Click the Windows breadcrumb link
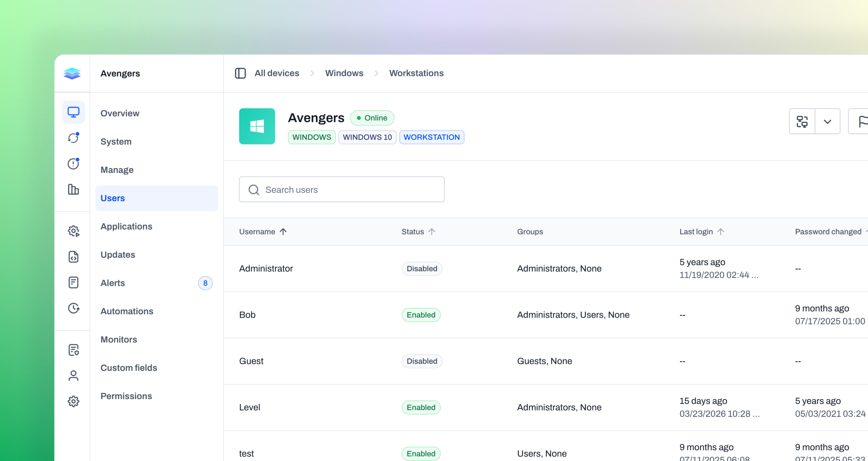Viewport: 868px width, 461px height. (x=344, y=73)
